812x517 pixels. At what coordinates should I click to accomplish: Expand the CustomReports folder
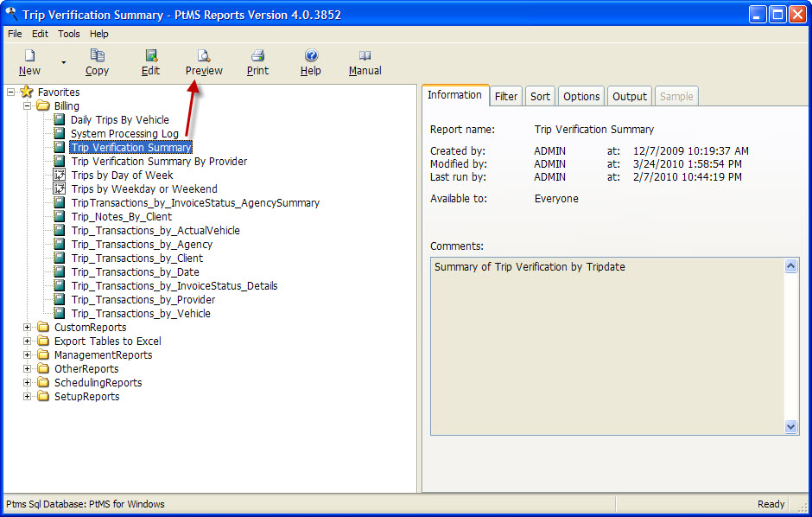coord(28,328)
